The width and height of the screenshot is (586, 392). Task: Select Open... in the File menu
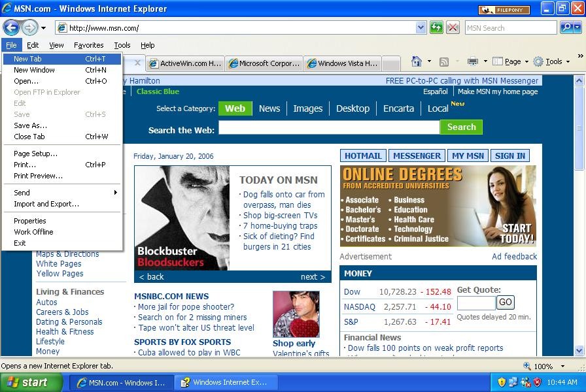coord(62,81)
